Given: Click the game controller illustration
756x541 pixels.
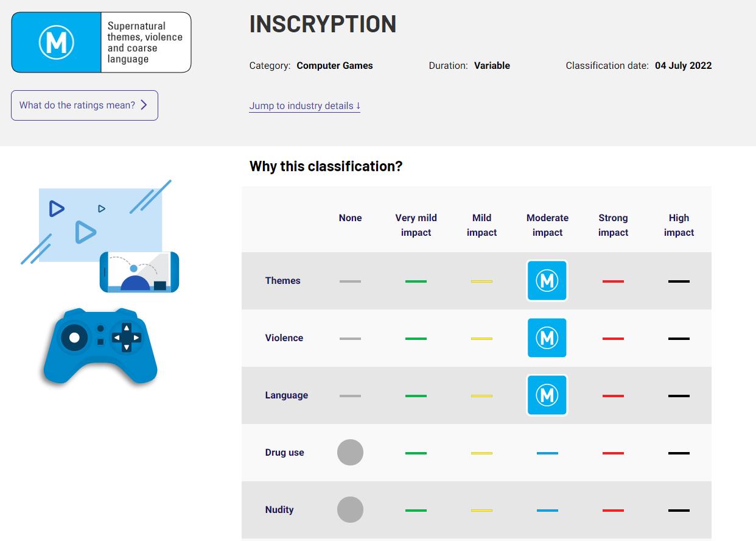Looking at the screenshot, I should (100, 345).
